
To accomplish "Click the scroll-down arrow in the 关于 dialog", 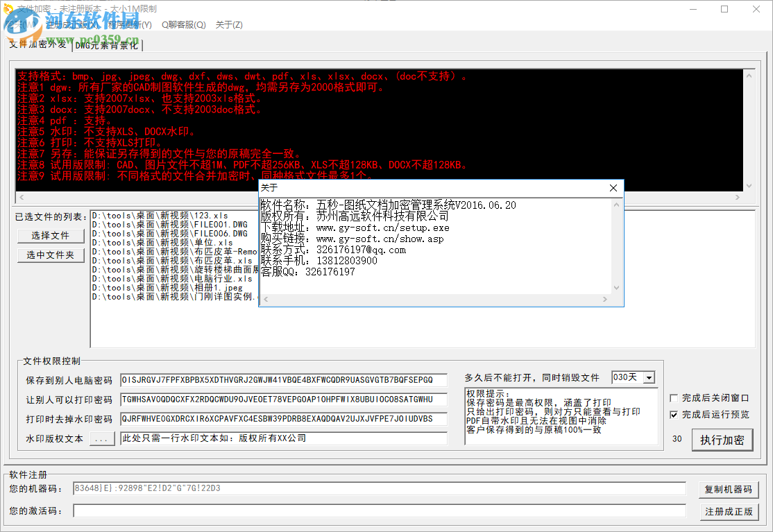I will tap(616, 288).
